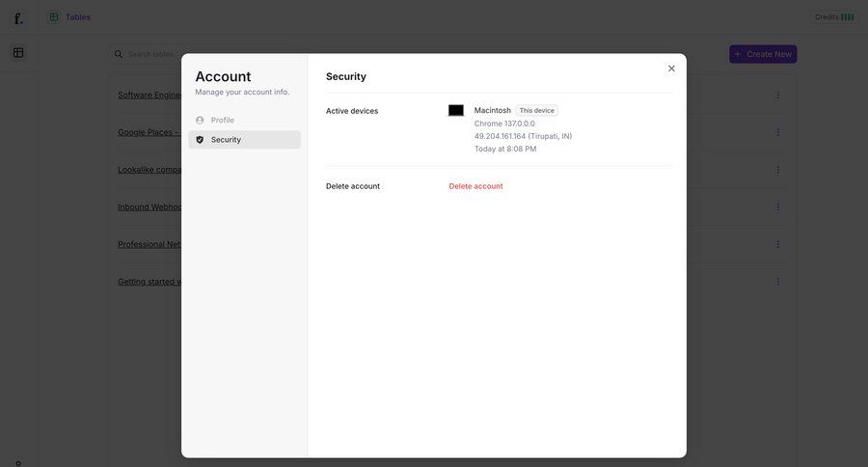Open more options for Software Engineer row
The height and width of the screenshot is (467, 868).
(777, 96)
